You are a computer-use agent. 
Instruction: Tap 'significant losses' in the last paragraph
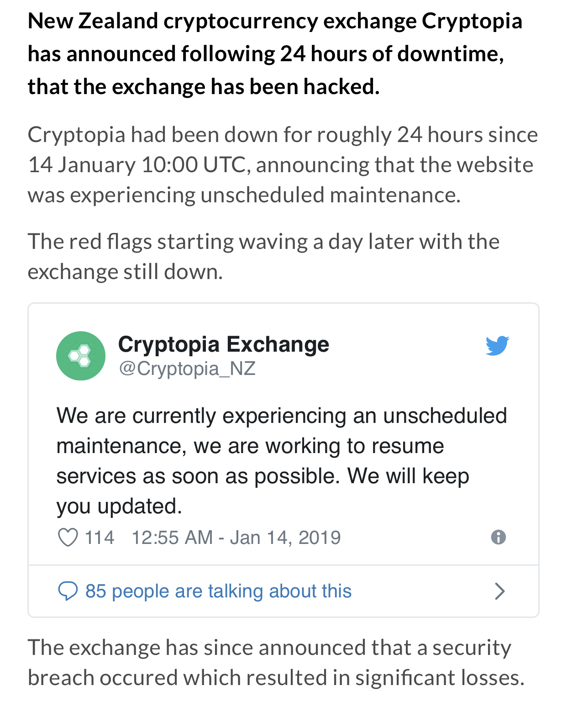[x=440, y=678]
